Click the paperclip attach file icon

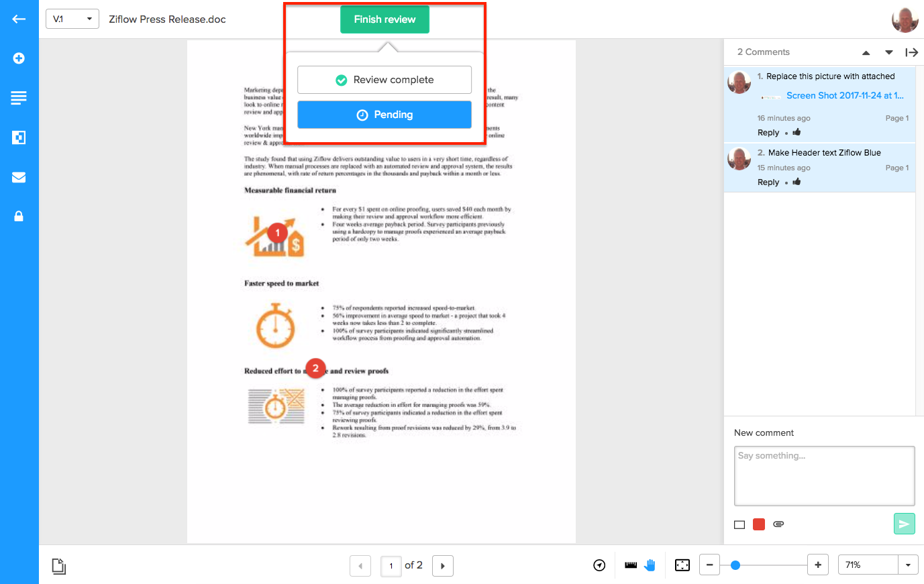pos(778,524)
